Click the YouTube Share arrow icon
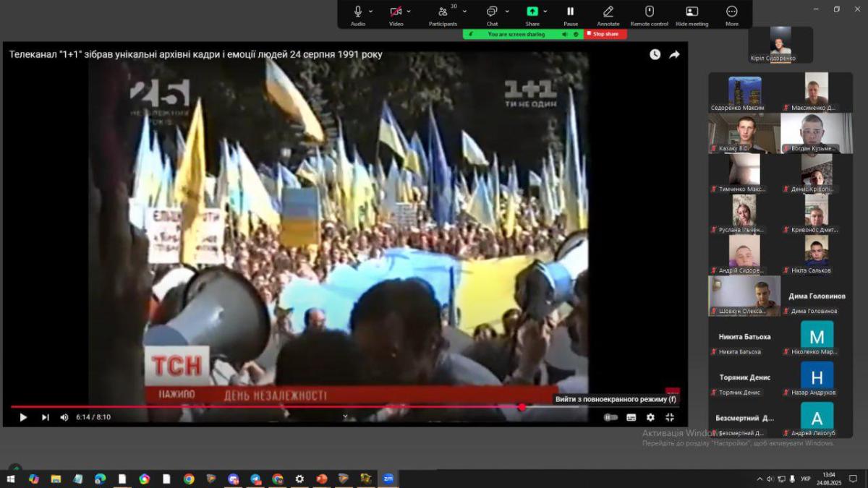Viewport: 868px width, 488px height. click(x=674, y=54)
